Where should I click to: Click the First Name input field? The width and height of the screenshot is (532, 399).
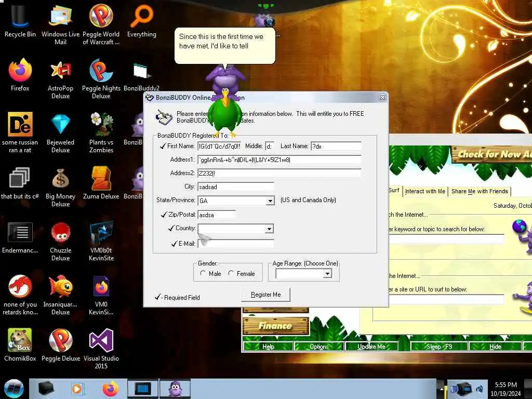point(219,146)
